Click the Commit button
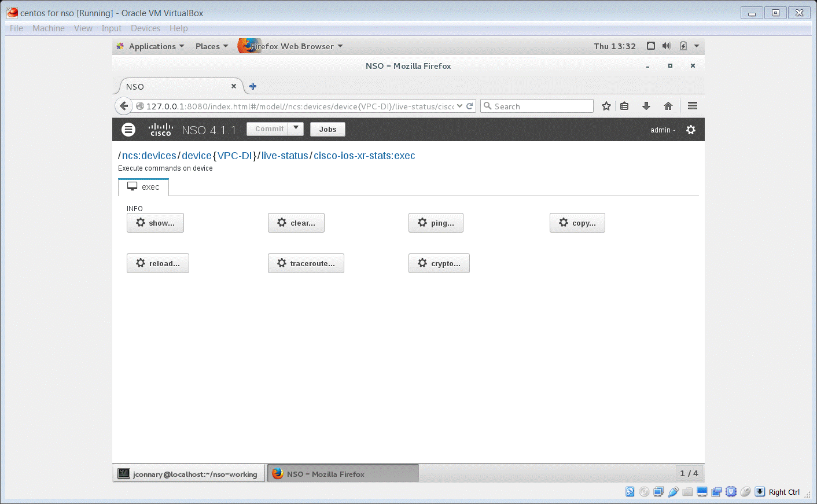This screenshot has height=504, width=817. (267, 128)
